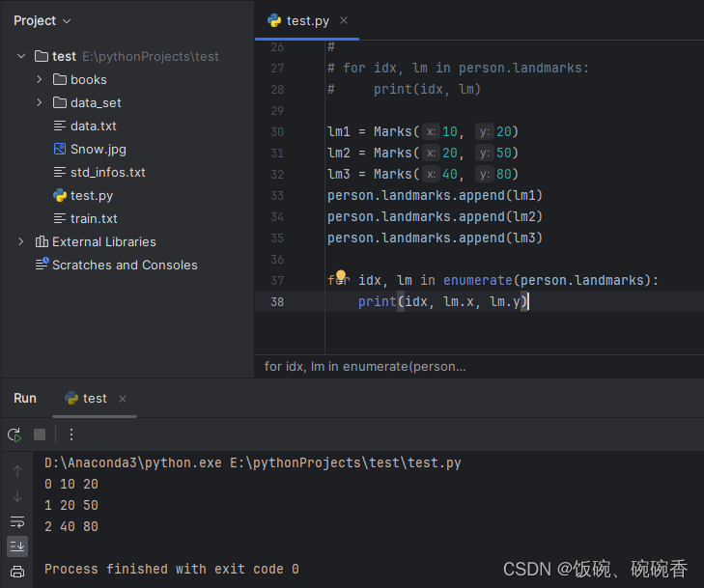Click the Python icon beside test.py in tree
The height and width of the screenshot is (588, 704).
[60, 195]
